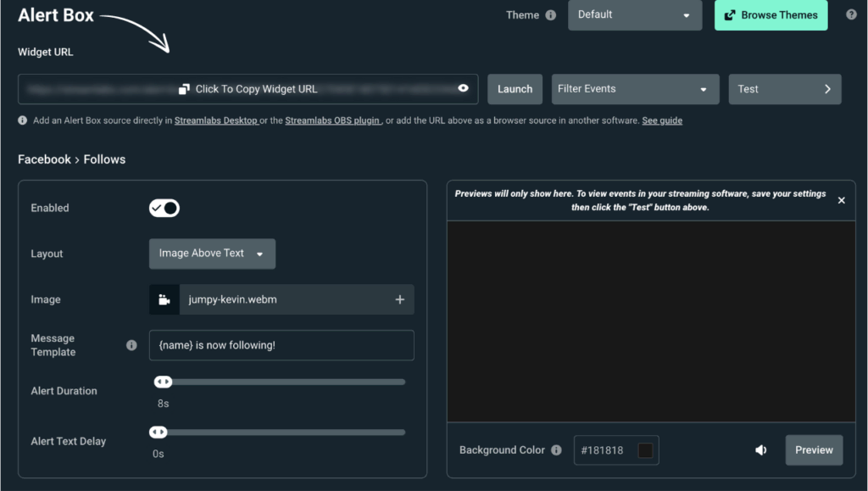
Task: Reveal the widget URL with eye icon
Action: (463, 88)
